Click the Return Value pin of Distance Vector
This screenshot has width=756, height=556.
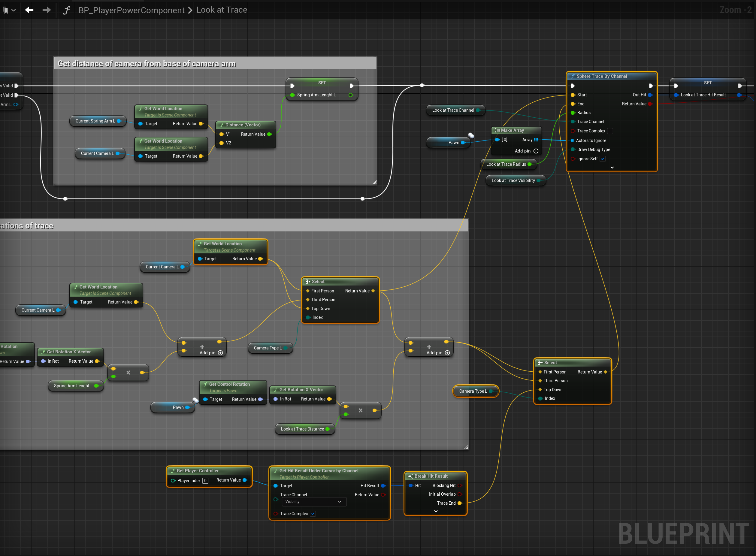click(x=269, y=134)
